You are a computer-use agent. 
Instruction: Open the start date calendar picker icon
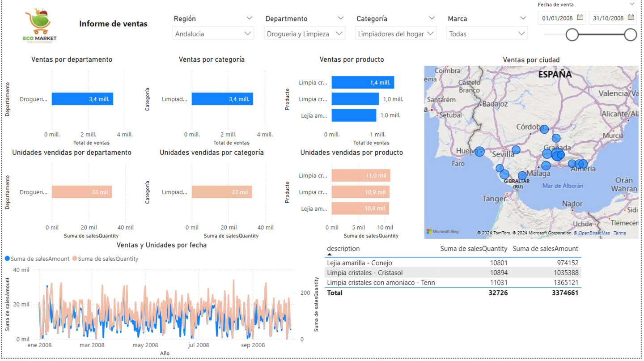tap(580, 18)
